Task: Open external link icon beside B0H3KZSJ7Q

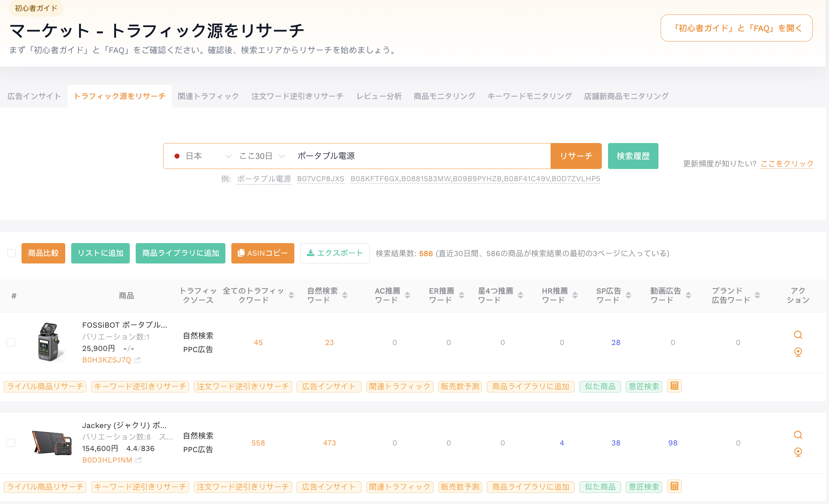Action: [x=138, y=360]
